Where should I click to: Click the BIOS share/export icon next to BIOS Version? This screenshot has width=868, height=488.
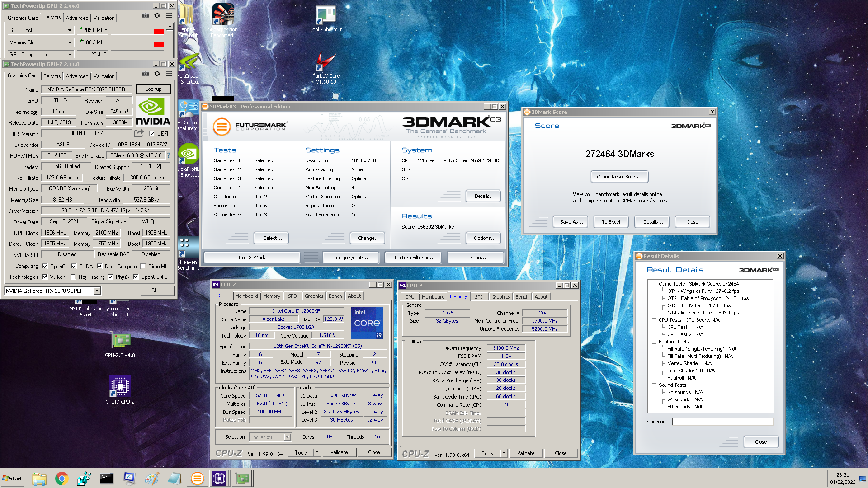[x=139, y=133]
